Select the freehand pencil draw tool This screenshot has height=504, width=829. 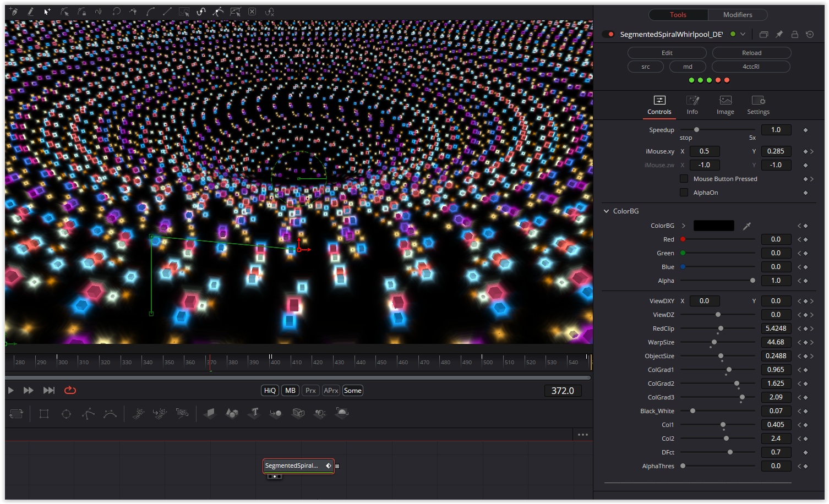[x=31, y=12]
